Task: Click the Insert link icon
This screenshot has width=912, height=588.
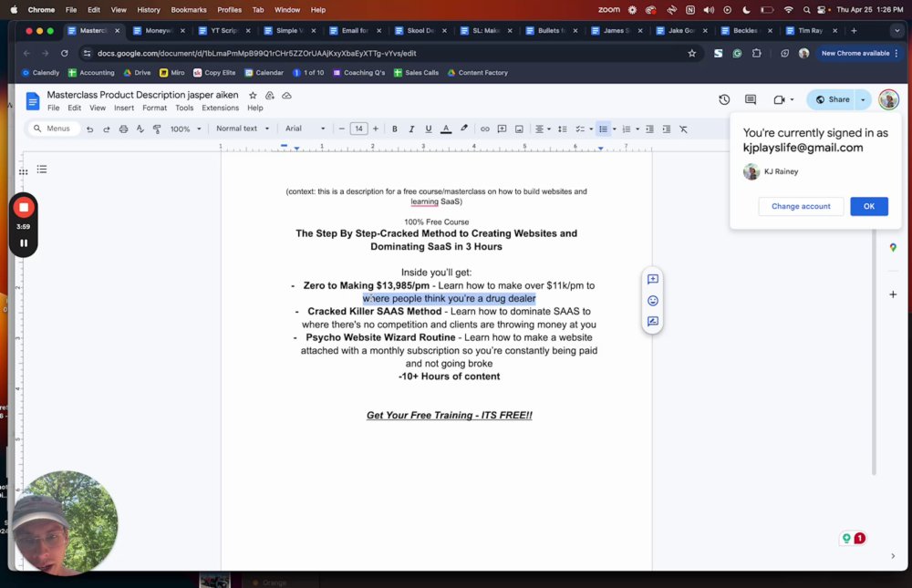Action: [x=484, y=129]
